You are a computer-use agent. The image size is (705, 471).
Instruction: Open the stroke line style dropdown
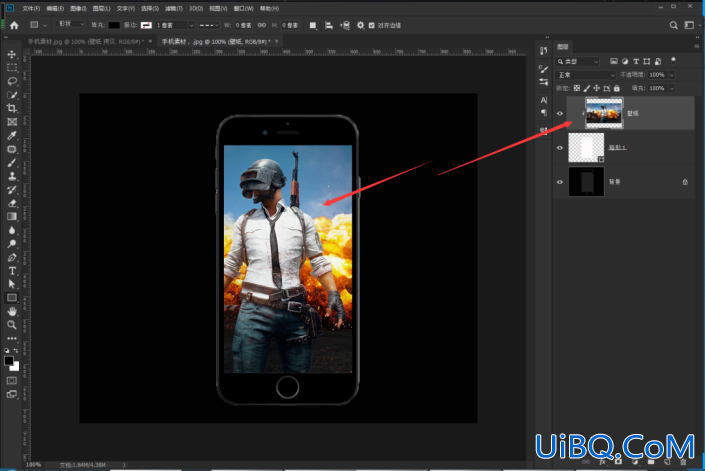[208, 25]
